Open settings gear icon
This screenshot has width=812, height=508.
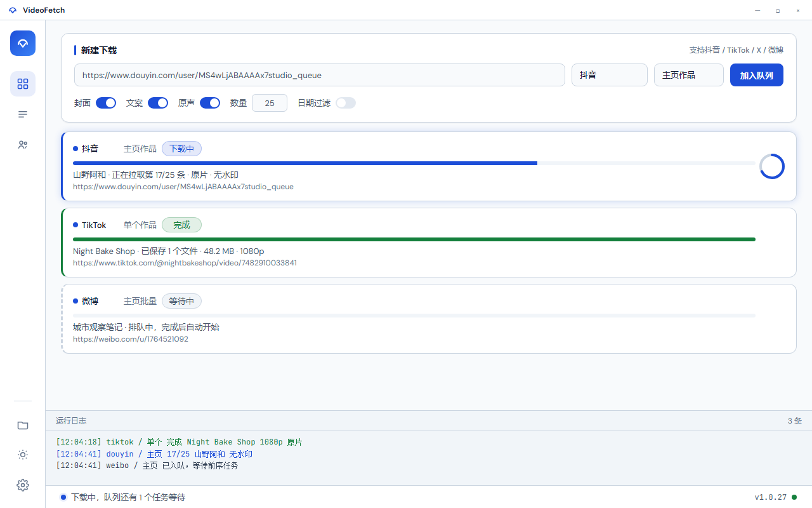[23, 485]
